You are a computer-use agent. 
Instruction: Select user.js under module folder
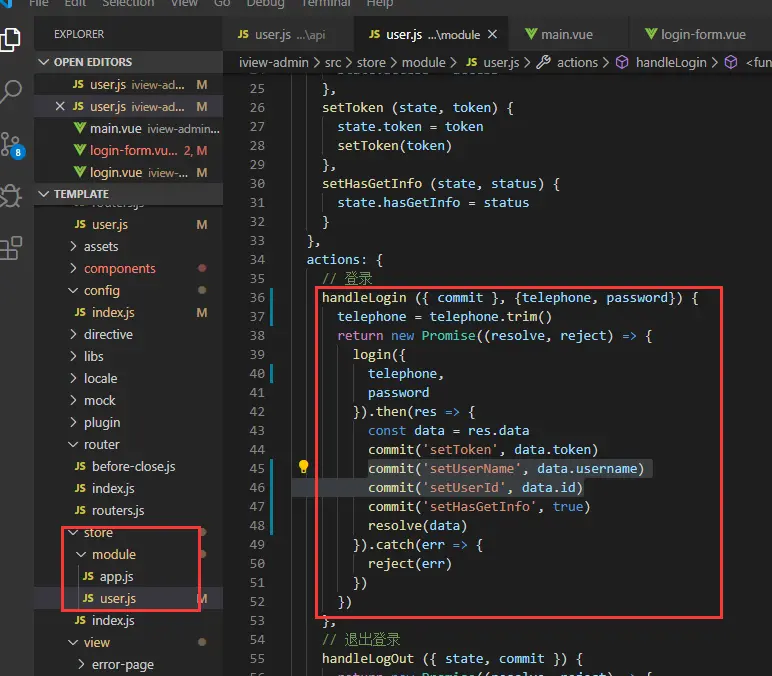tap(129, 598)
